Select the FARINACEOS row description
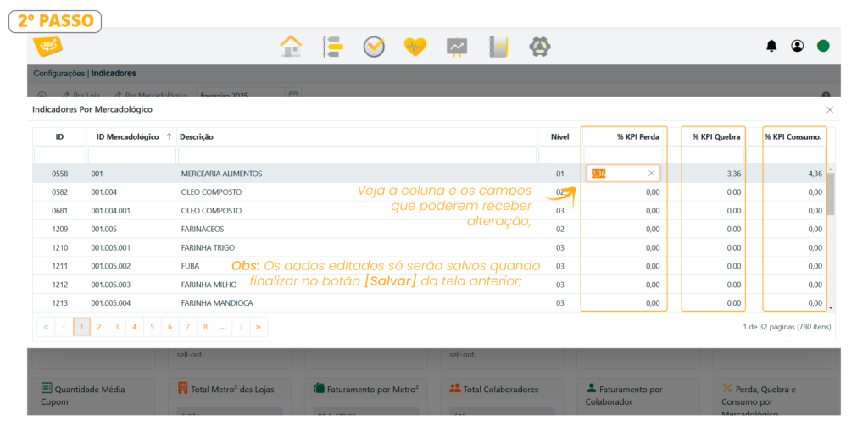Screen dimensions: 868x443 click(x=203, y=229)
